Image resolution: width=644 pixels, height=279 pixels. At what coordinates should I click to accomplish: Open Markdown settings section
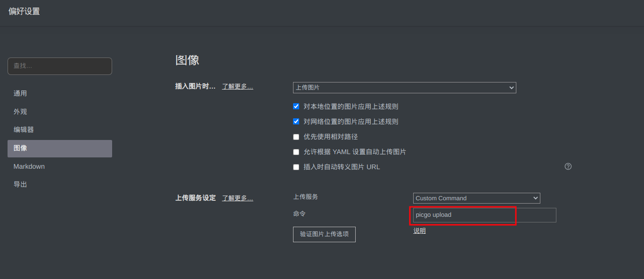[29, 166]
